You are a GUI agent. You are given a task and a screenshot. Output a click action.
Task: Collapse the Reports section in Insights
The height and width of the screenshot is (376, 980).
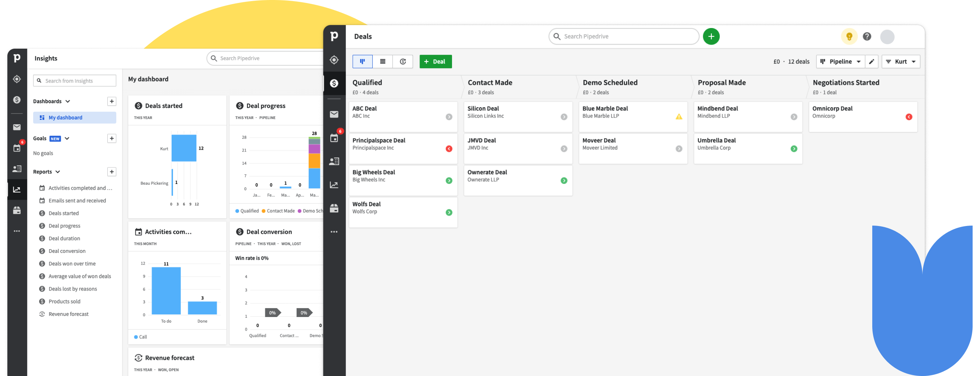[58, 171]
